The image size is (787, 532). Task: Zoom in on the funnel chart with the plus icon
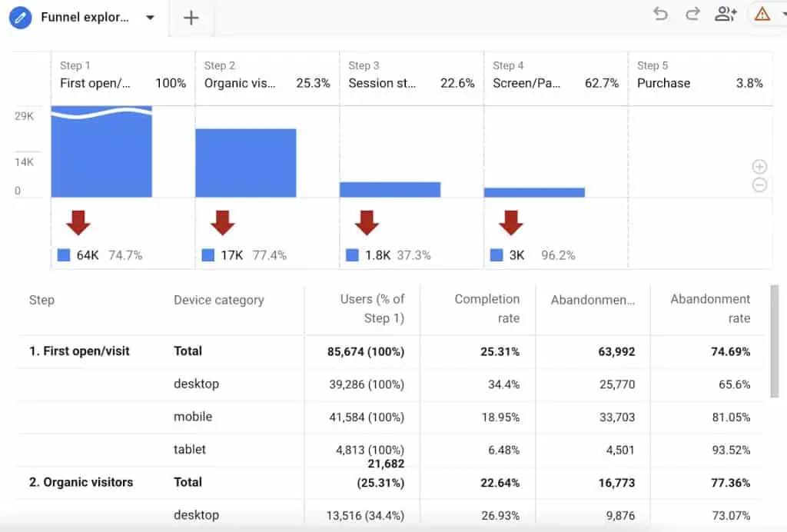(759, 166)
